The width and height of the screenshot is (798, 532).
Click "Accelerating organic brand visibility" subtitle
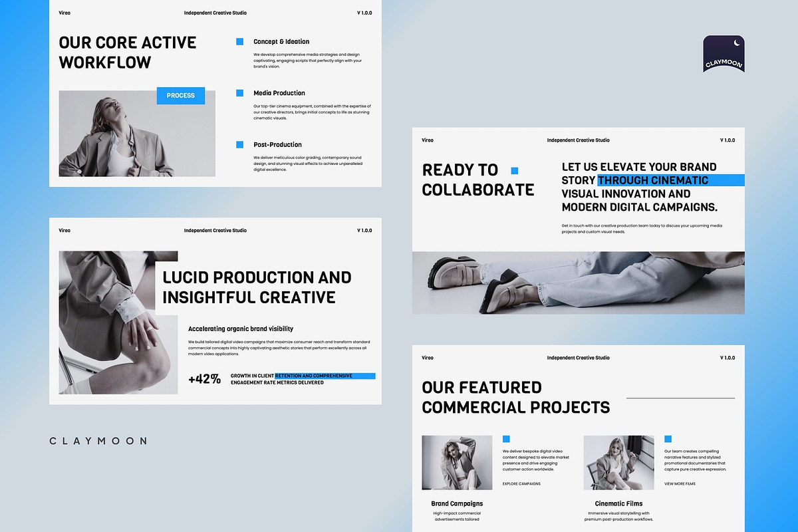click(241, 329)
